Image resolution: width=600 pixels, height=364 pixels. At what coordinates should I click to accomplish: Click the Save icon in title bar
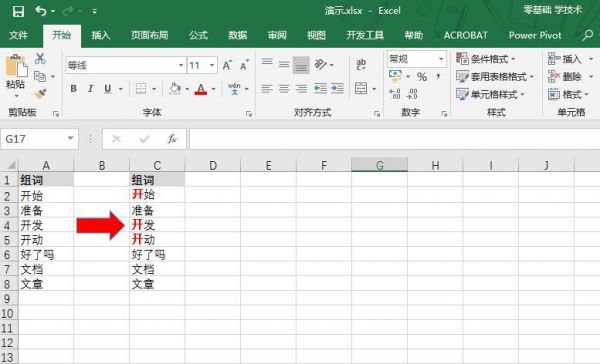18,11
